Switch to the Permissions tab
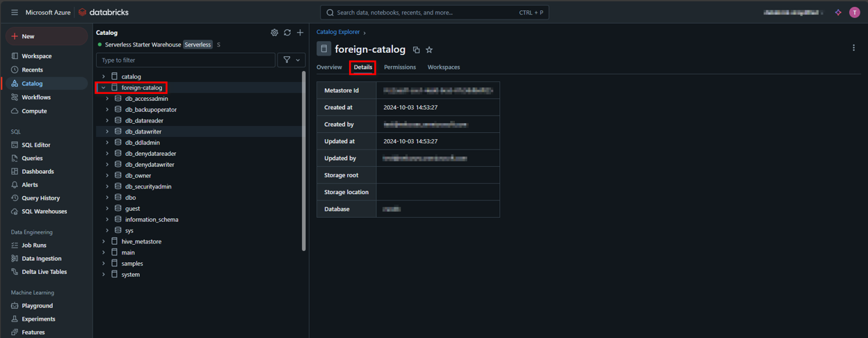The height and width of the screenshot is (338, 868). [400, 67]
